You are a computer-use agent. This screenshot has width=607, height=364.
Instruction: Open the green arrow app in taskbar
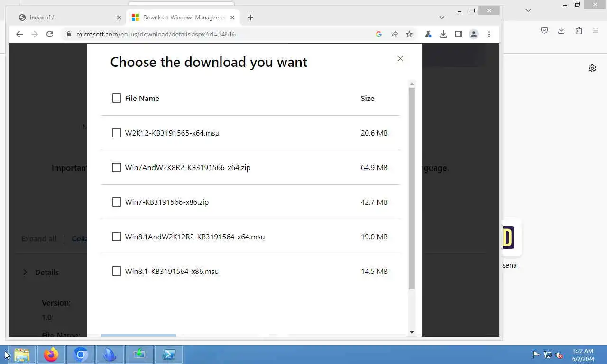pos(139,355)
